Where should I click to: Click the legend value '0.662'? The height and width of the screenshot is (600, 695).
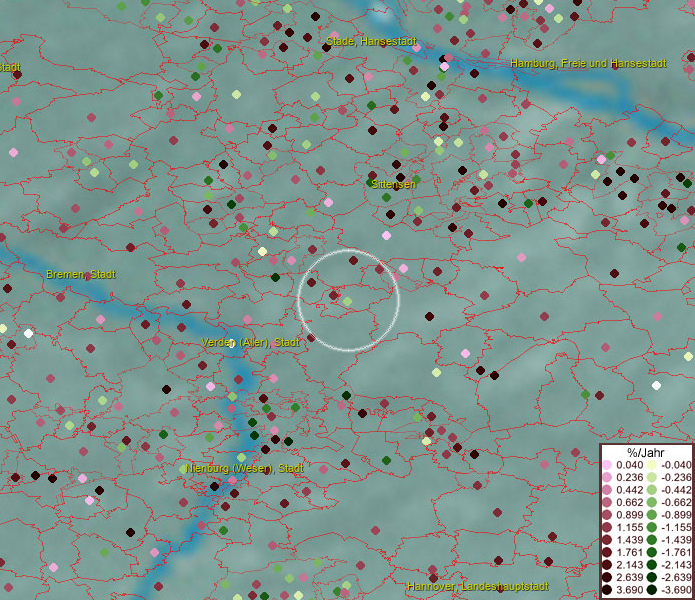tap(629, 503)
